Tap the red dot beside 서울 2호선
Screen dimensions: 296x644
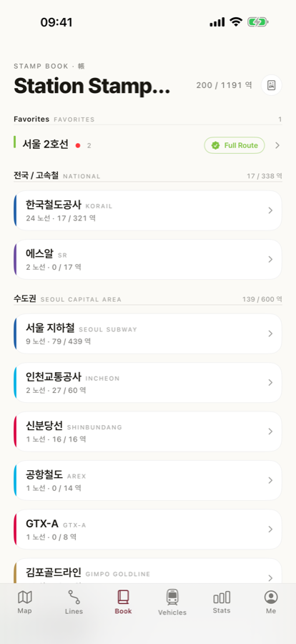click(x=78, y=145)
